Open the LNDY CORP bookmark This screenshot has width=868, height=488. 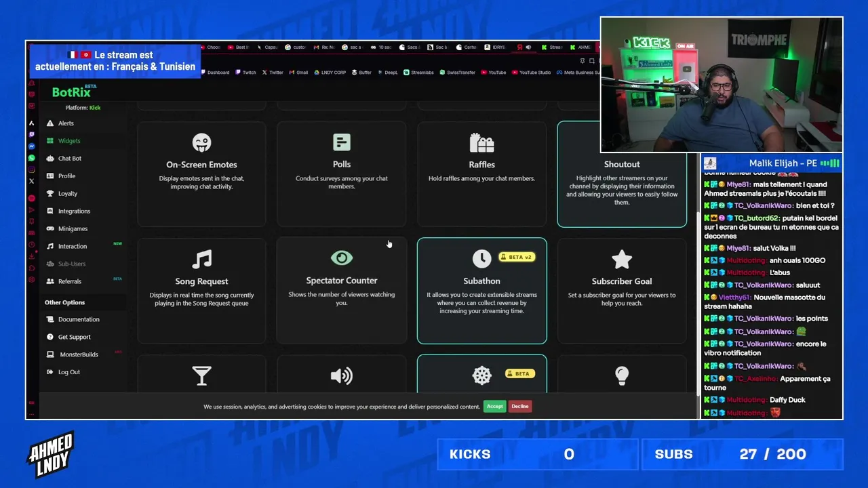tap(330, 73)
